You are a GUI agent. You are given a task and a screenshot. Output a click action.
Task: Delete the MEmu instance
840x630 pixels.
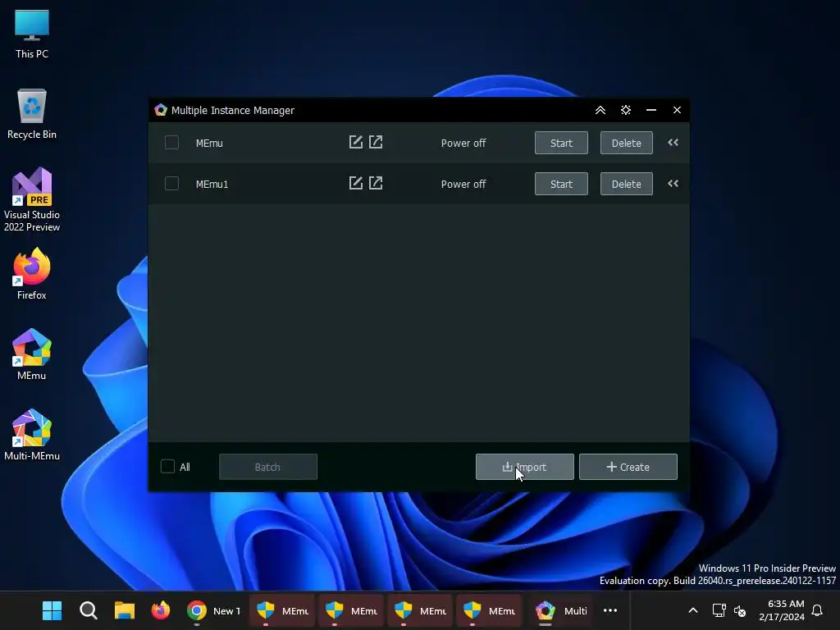click(x=626, y=143)
